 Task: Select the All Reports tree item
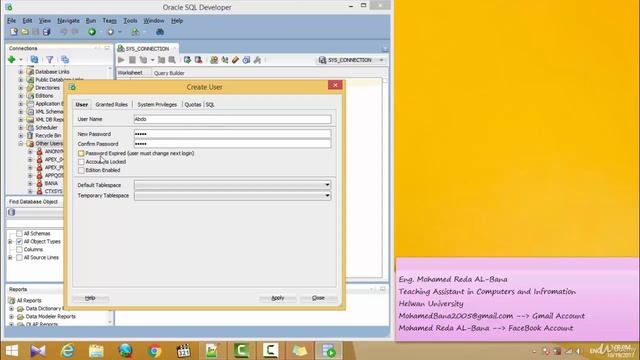pyautogui.click(x=29, y=300)
